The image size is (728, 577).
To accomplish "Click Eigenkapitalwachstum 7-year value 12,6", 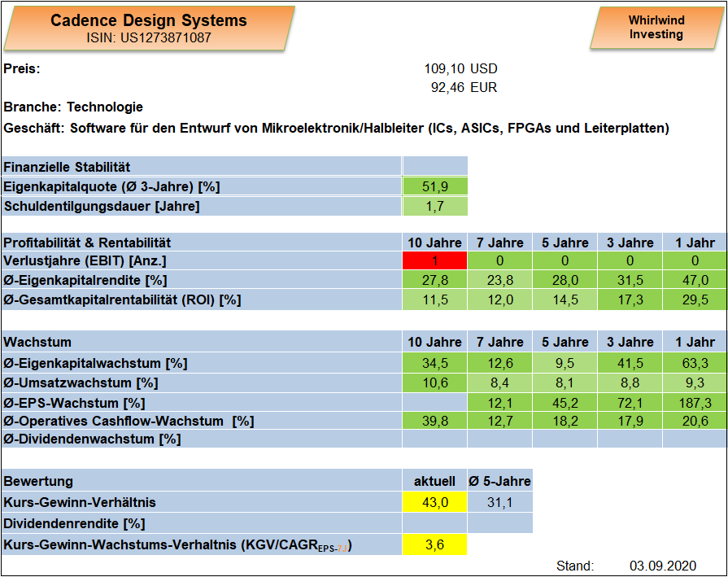I will tap(500, 363).
